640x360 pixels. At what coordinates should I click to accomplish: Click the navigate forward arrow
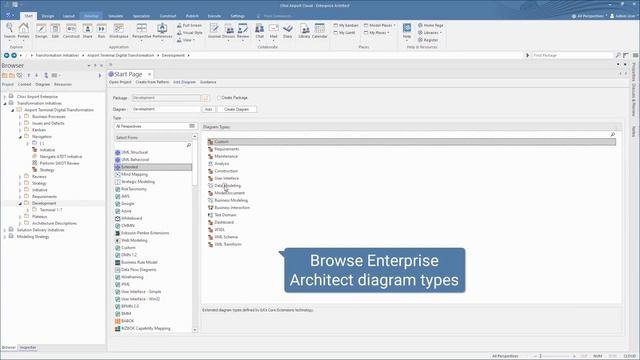[14, 55]
